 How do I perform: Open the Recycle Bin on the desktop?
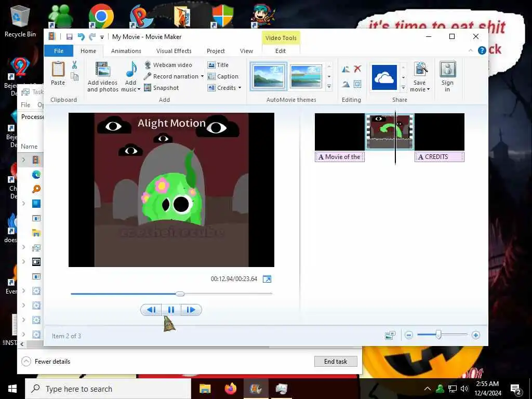pos(20,21)
